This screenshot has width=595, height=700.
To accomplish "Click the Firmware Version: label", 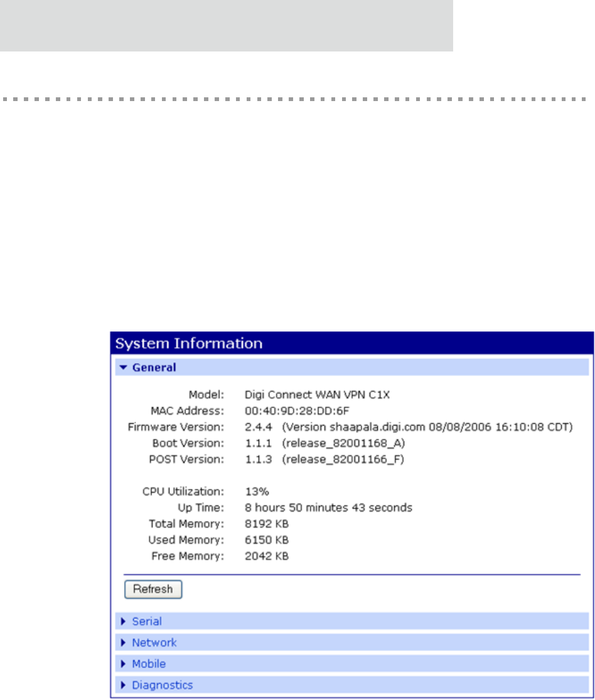I will click(x=176, y=427).
